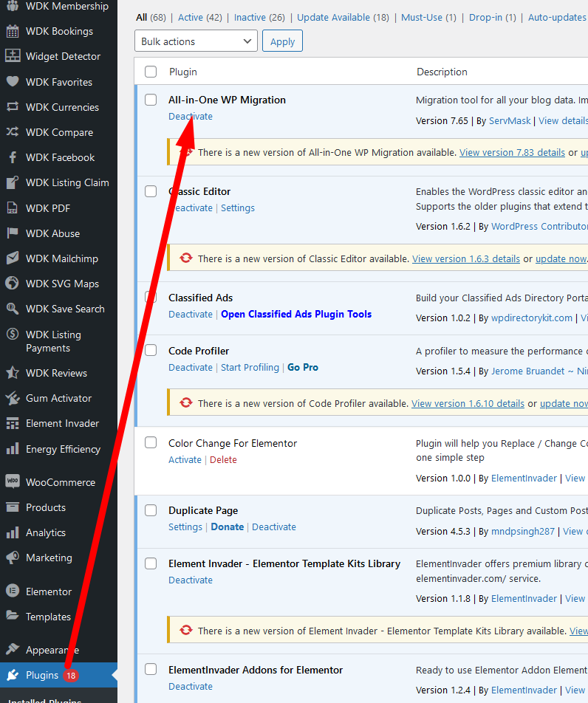Screen dimensions: 588x703
Task: Click the Energy Efficiency chart icon
Action: [13, 449]
